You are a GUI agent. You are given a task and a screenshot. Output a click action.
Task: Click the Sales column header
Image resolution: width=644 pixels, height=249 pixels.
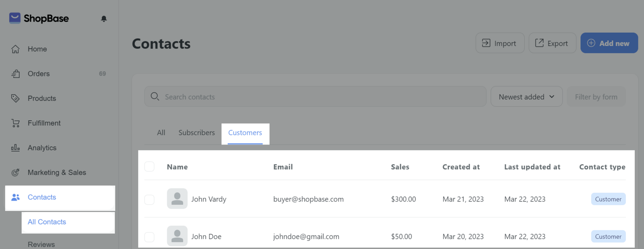pos(400,167)
